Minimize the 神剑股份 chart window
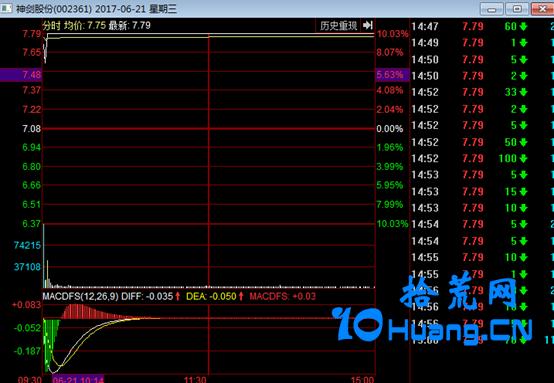This screenshot has width=554, height=383. click(x=491, y=8)
